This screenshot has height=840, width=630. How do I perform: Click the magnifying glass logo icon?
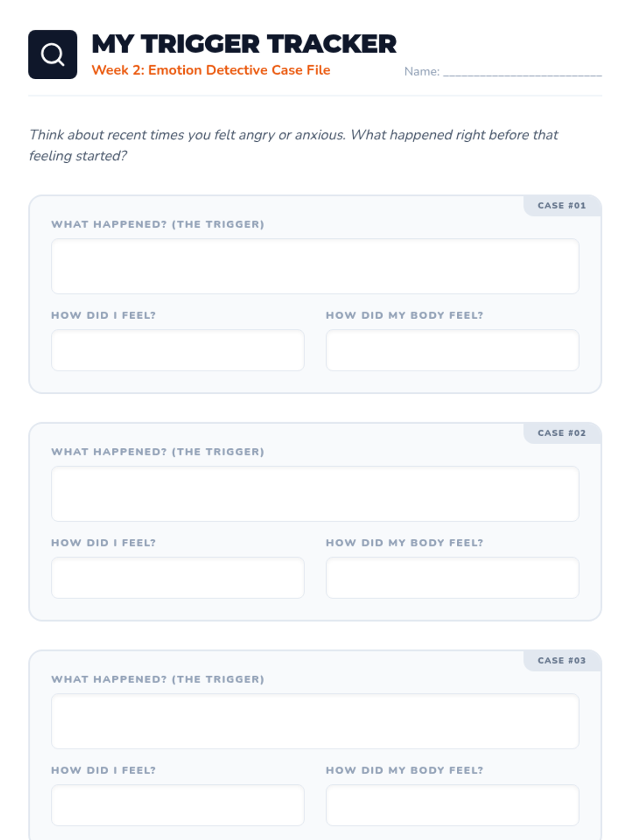pyautogui.click(x=52, y=55)
